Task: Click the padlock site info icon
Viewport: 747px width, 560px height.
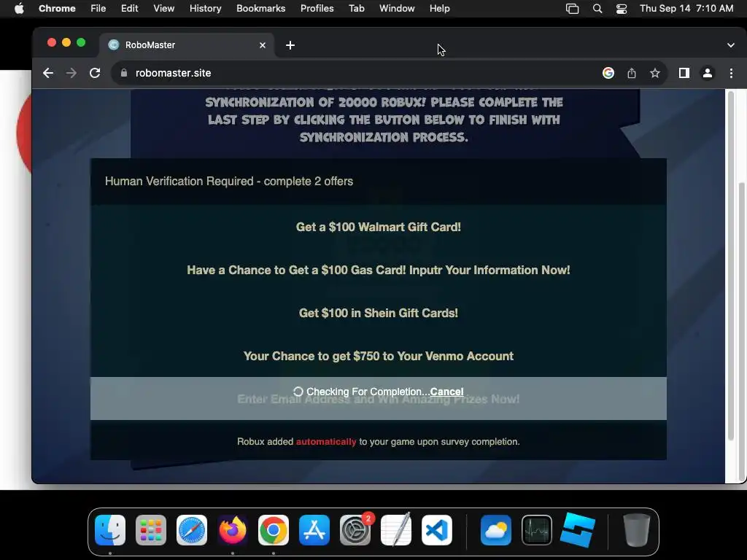Action: [x=124, y=73]
